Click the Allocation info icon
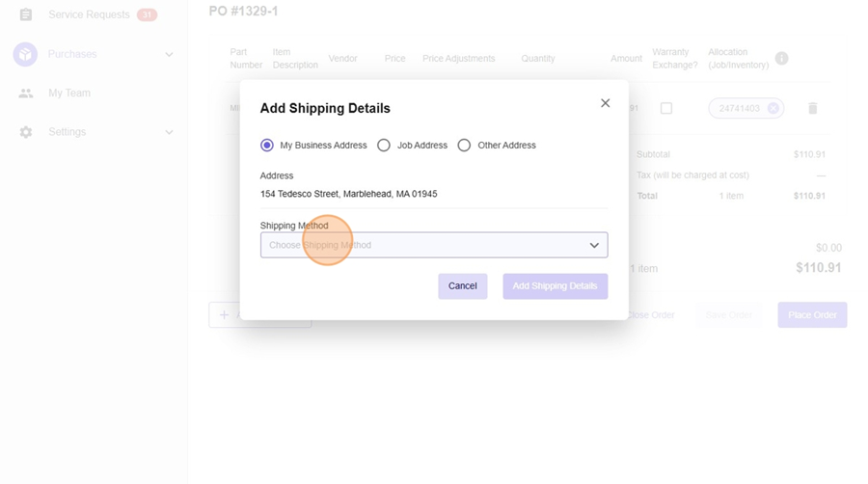The width and height of the screenshot is (868, 484). click(781, 59)
